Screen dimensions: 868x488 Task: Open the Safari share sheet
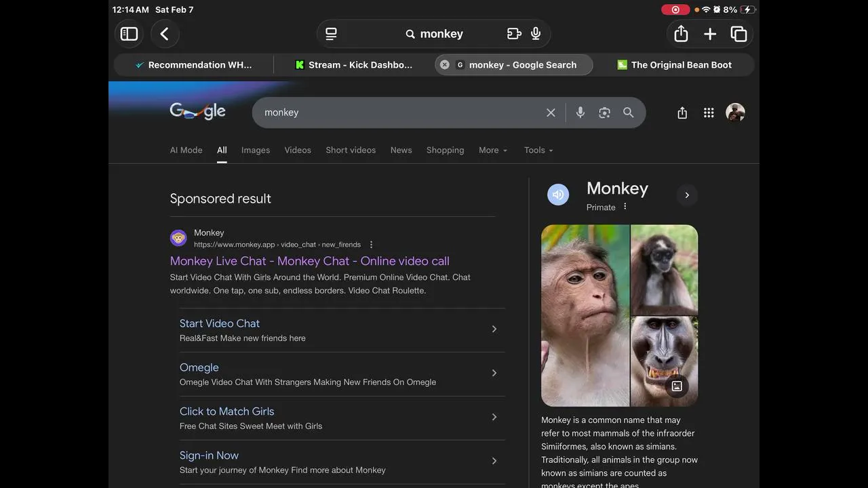point(681,34)
